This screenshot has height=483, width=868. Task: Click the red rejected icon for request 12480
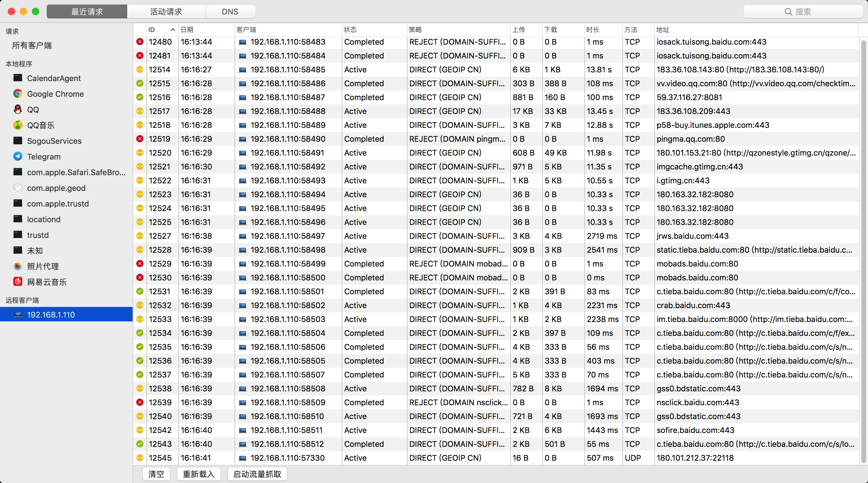140,42
